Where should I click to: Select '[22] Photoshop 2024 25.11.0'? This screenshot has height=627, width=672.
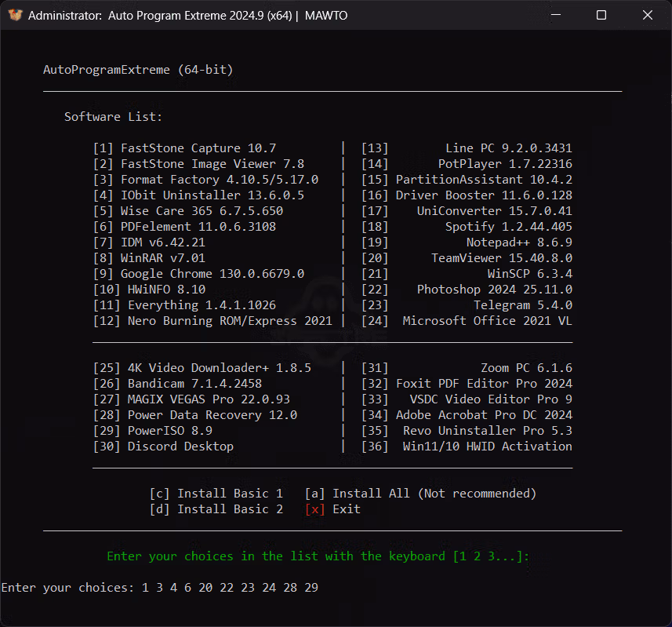pos(467,290)
